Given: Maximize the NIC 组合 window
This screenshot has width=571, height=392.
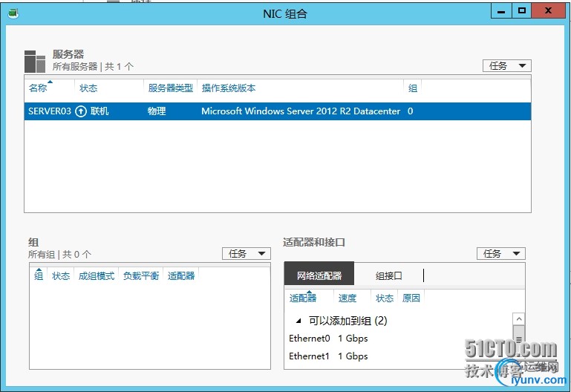Looking at the screenshot, I should point(522,11).
